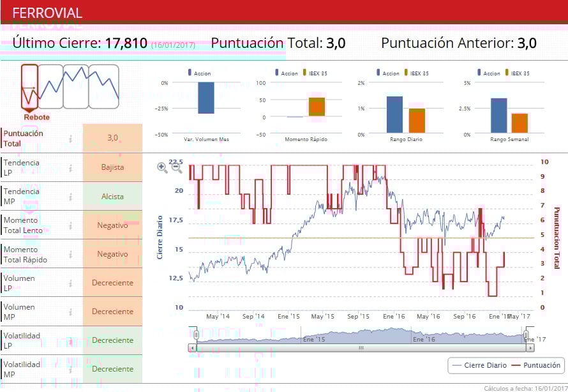Image resolution: width=568 pixels, height=392 pixels.
Task: Click the zoom in magnifier icon
Action: coord(162,167)
